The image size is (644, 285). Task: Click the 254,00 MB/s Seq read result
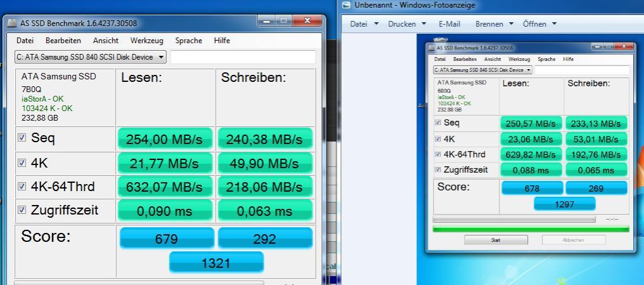coord(164,139)
